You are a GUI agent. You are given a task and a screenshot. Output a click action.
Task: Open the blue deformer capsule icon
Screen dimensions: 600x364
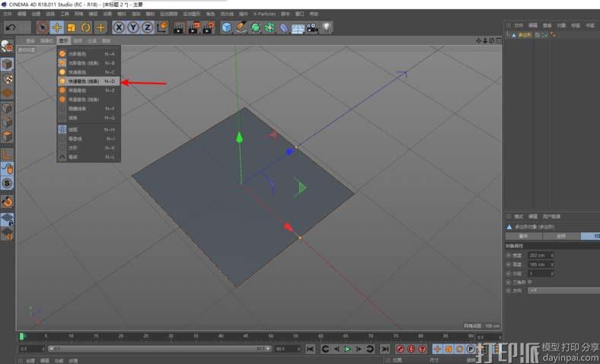point(283,28)
